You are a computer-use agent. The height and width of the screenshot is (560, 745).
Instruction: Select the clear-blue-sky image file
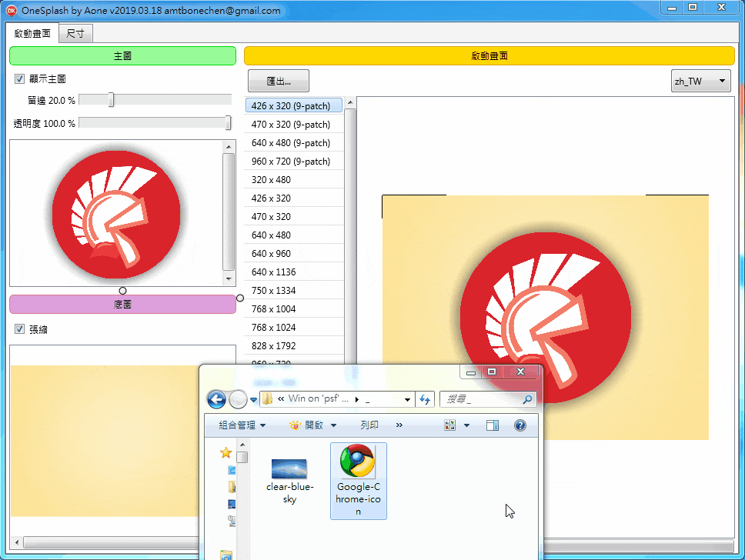(x=289, y=480)
